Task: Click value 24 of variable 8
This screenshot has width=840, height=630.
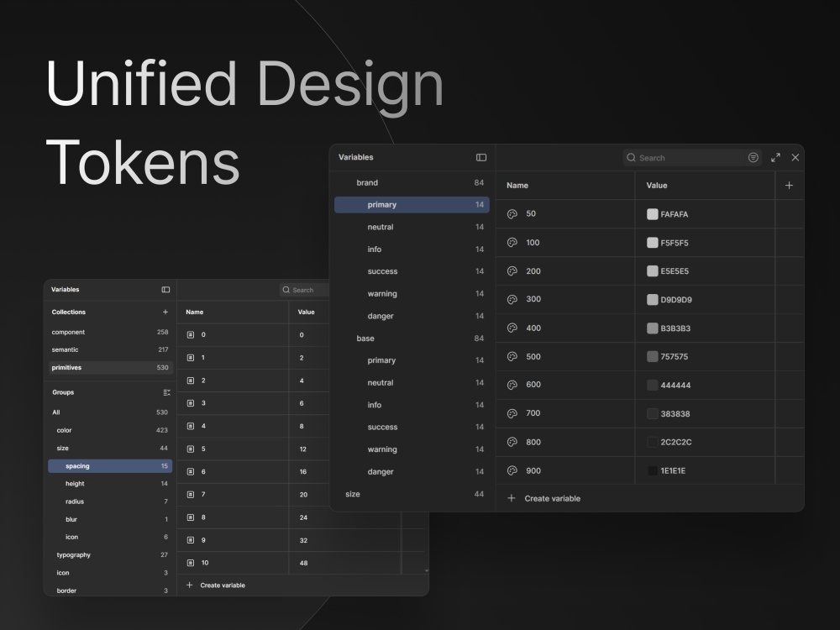Action: [303, 517]
